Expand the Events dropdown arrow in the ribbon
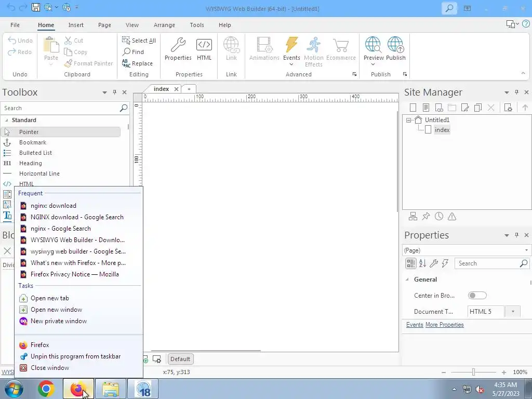The width and height of the screenshot is (532, 399). click(291, 64)
